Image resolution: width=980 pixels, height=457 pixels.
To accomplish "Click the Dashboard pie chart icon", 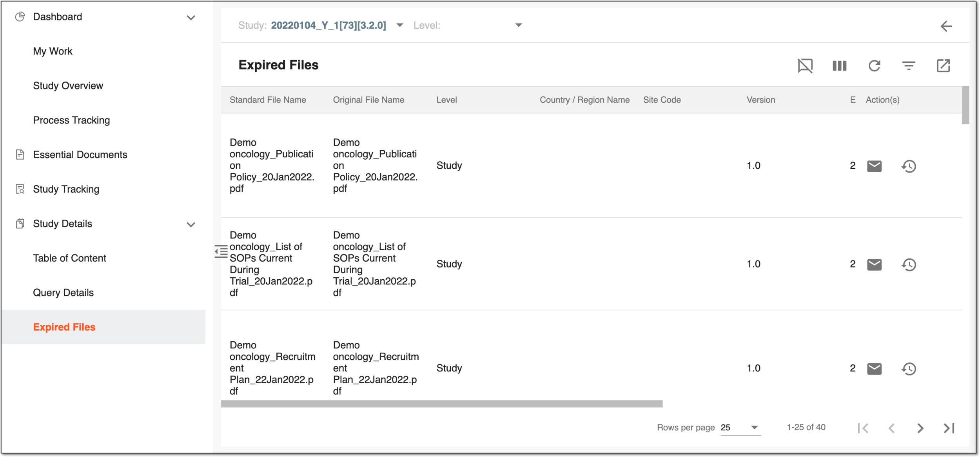I will point(20,16).
